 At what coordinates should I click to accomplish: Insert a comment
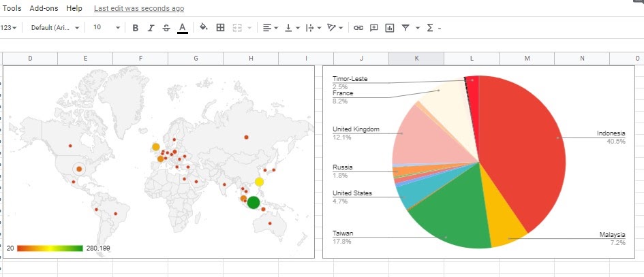coord(373,28)
